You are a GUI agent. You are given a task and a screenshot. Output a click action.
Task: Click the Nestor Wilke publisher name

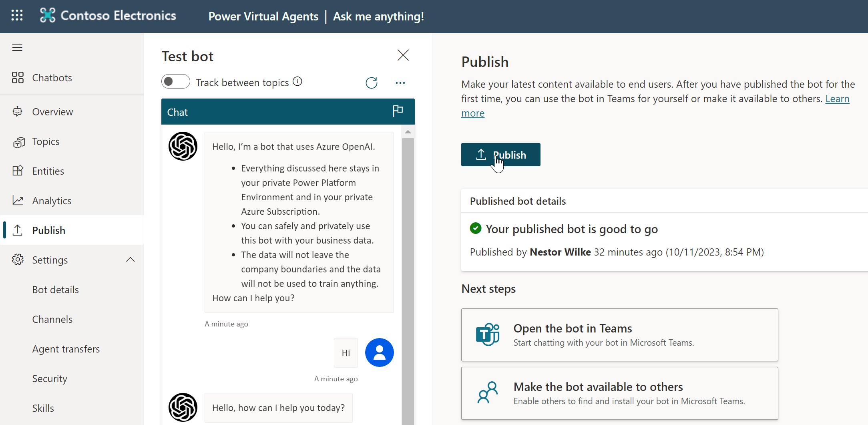[x=560, y=252]
